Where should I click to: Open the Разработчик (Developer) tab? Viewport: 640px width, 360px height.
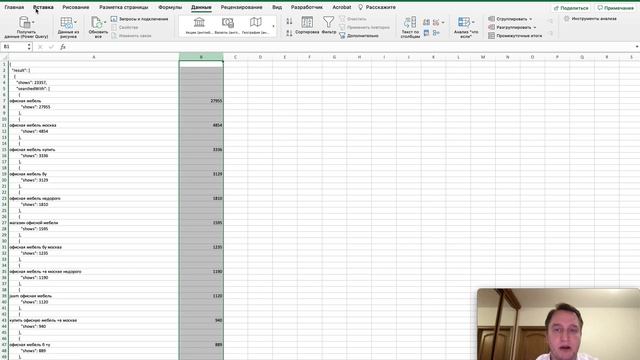tap(307, 7)
